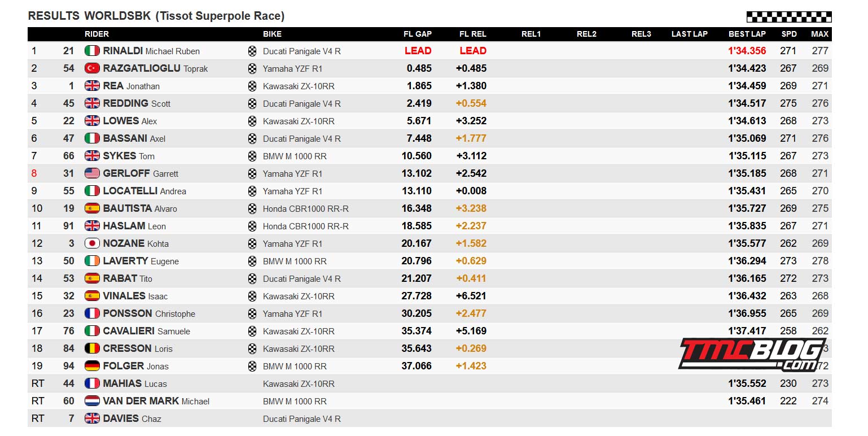The image size is (868, 436).
Task: Click rider name VAN DER MARK Michael
Action: 156,401
